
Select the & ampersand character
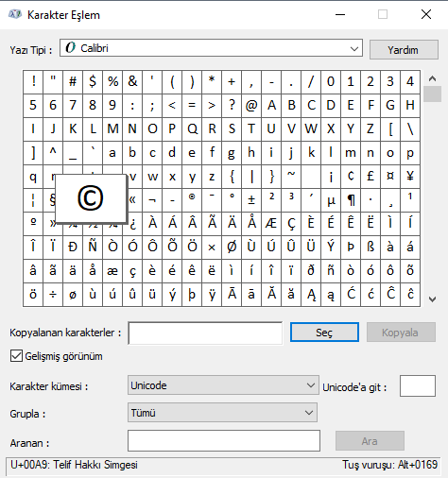pos(132,82)
